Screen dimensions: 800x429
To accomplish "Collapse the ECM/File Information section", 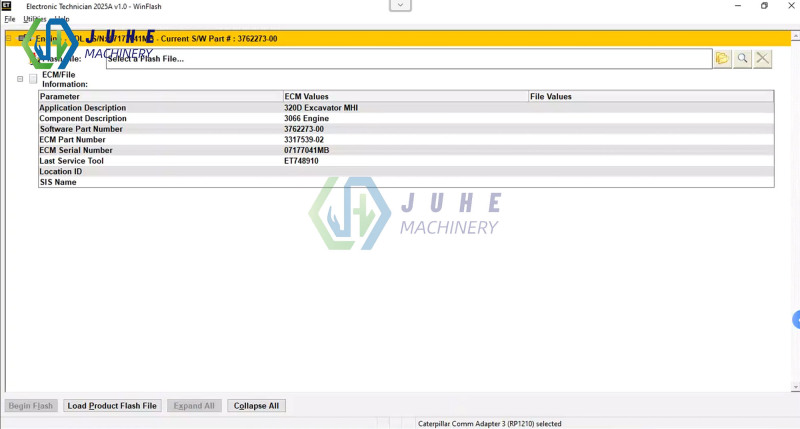I will (x=20, y=79).
